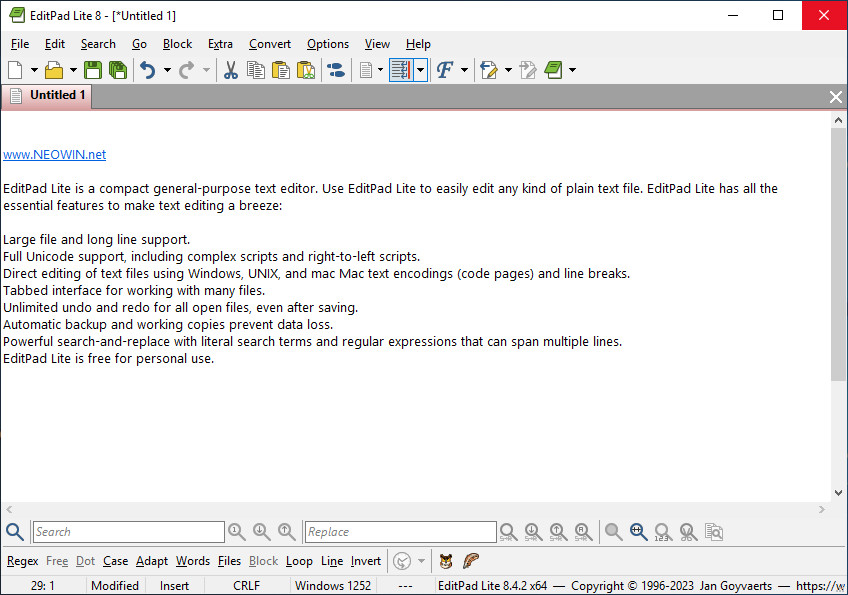Enable Regex search mode
The width and height of the screenshot is (848, 595).
[22, 561]
